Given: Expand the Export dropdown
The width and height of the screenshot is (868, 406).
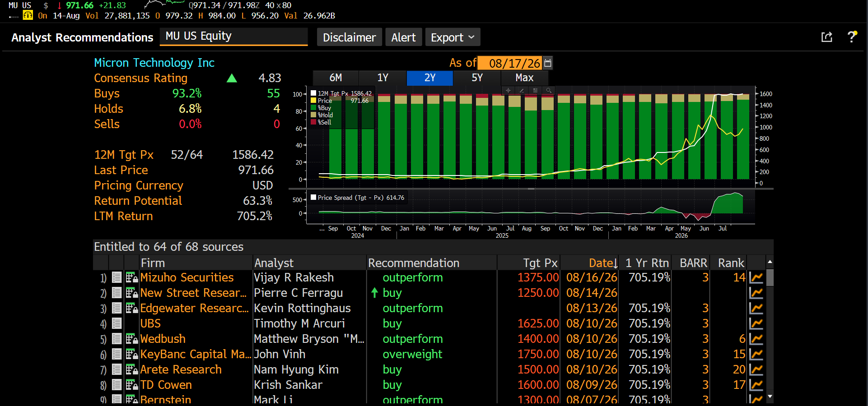Looking at the screenshot, I should pos(453,37).
